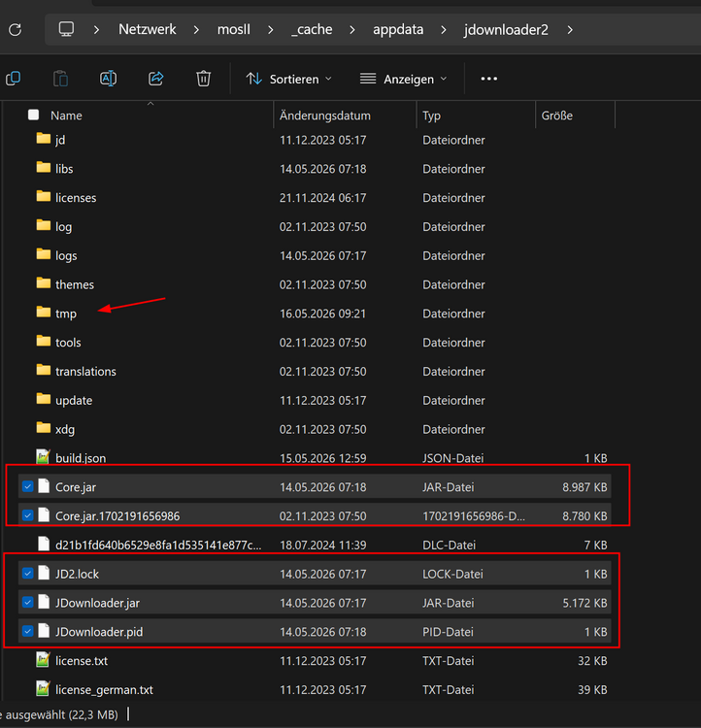Click the Paste clipboard icon
This screenshot has width=701, height=728.
point(60,79)
